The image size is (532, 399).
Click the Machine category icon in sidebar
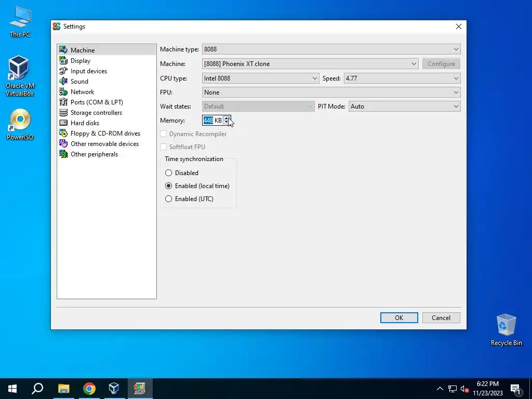(63, 50)
